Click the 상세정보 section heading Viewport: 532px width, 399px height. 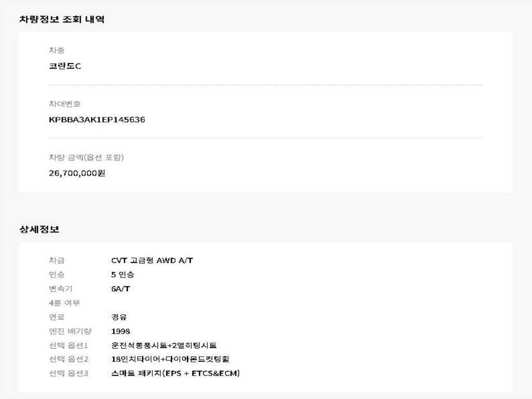tap(39, 229)
